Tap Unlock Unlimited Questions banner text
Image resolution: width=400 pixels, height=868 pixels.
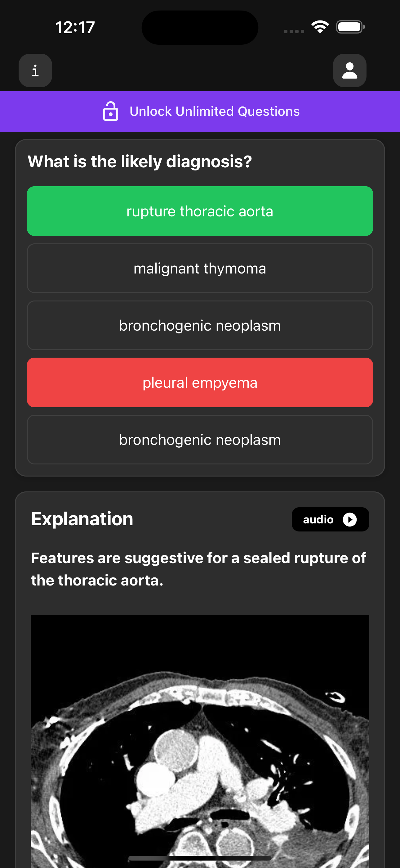pos(215,111)
